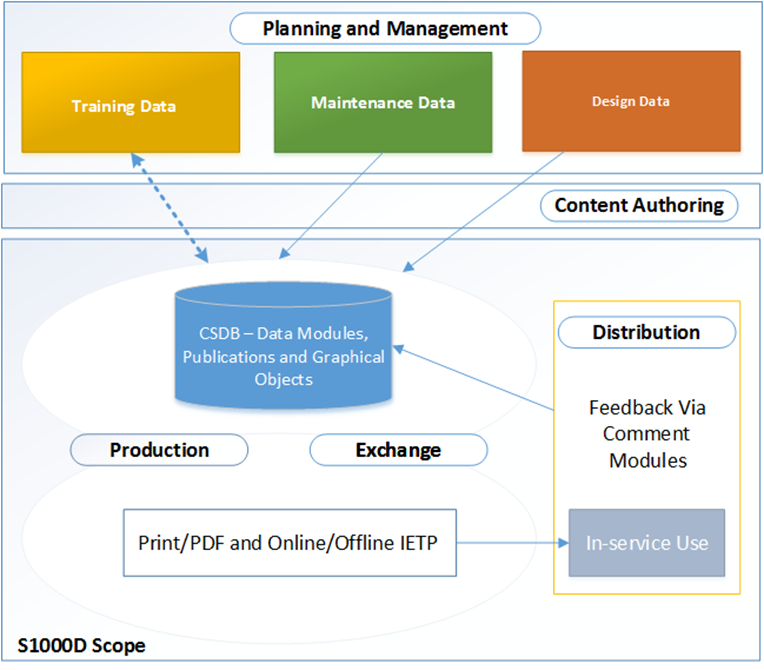Click the orange Design Data box

(x=631, y=102)
